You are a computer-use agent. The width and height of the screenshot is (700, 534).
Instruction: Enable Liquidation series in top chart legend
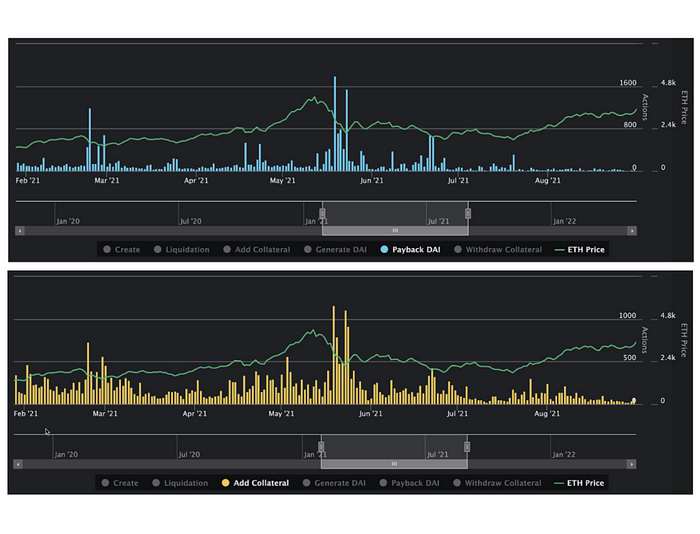click(x=181, y=250)
